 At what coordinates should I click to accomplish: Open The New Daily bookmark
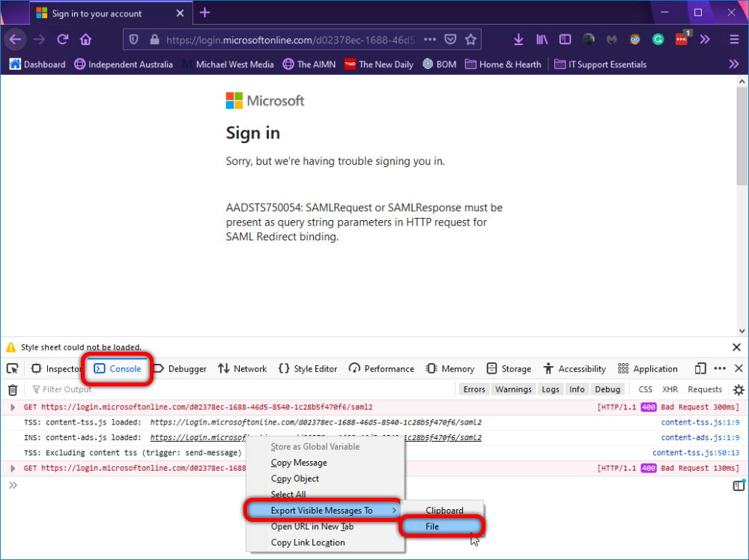click(379, 64)
